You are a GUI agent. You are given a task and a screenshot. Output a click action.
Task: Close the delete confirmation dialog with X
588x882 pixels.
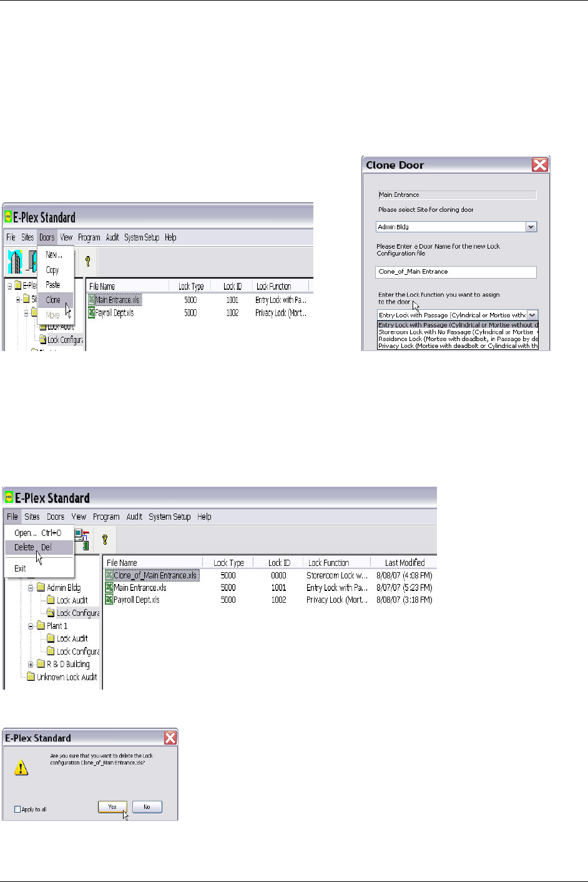coord(170,738)
